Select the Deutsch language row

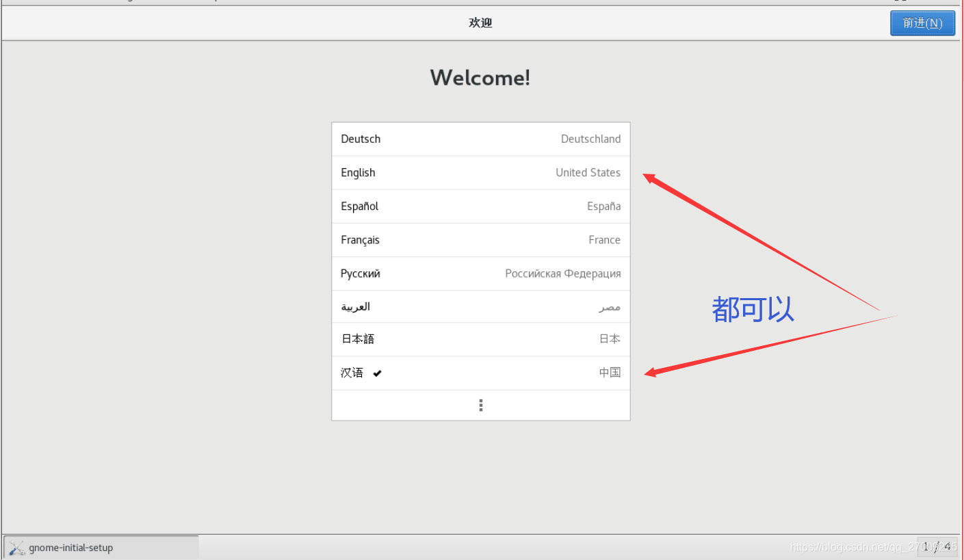[x=480, y=139]
